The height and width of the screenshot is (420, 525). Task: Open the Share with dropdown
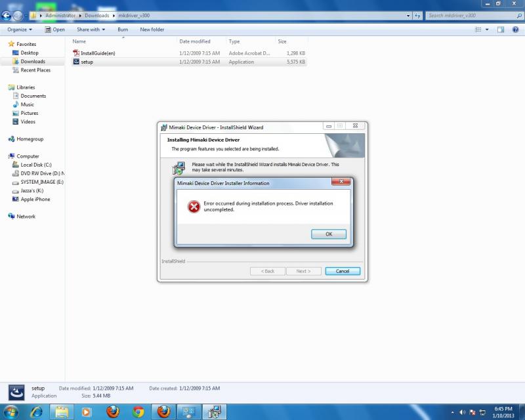(91, 30)
